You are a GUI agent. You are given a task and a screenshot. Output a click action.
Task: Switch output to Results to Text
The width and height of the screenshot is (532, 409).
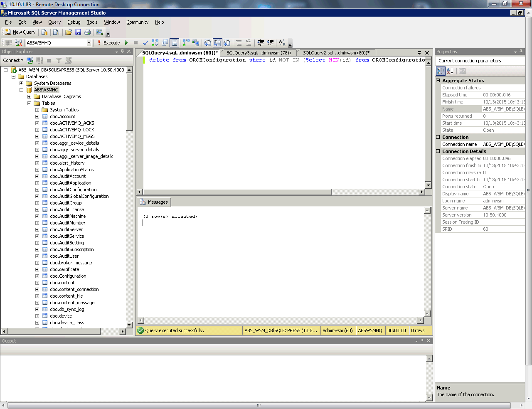coord(208,43)
